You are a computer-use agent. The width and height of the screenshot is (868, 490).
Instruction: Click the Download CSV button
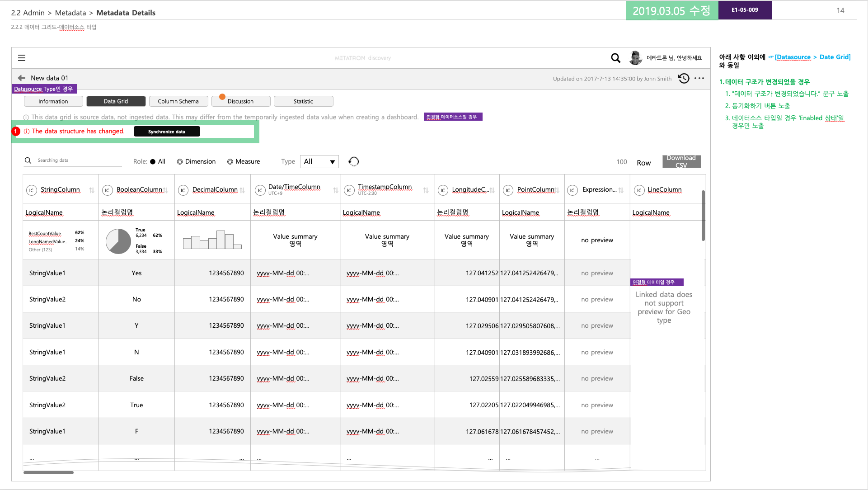pyautogui.click(x=681, y=161)
